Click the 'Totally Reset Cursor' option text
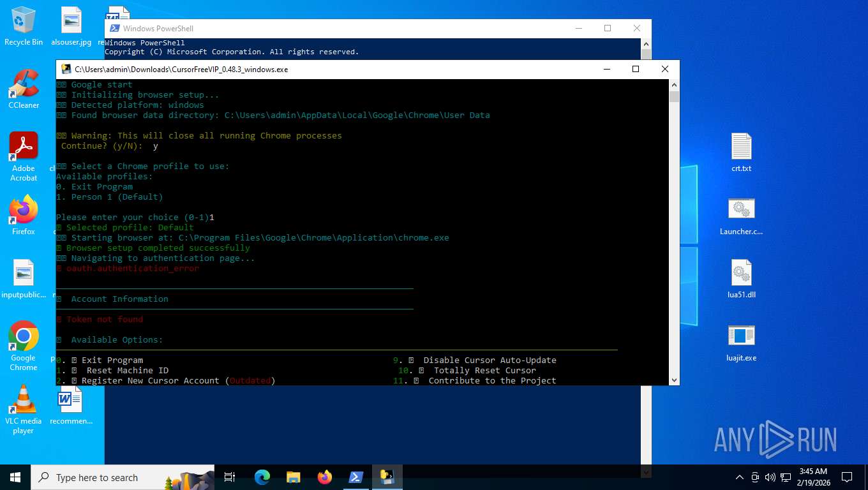This screenshot has height=490, width=868. [485, 370]
